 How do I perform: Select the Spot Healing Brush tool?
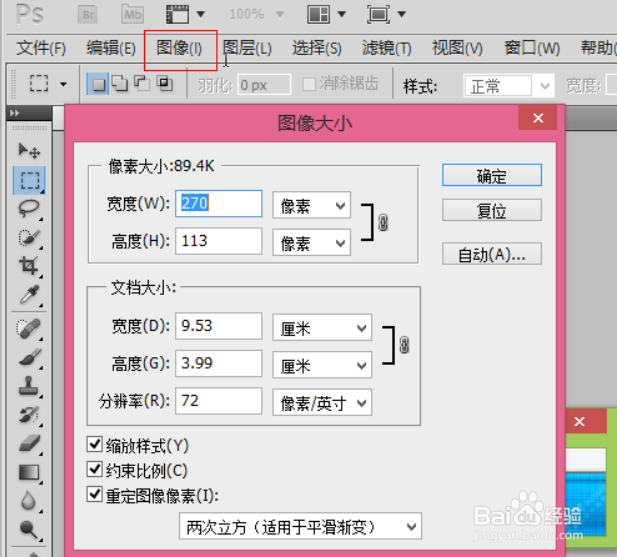[29, 329]
